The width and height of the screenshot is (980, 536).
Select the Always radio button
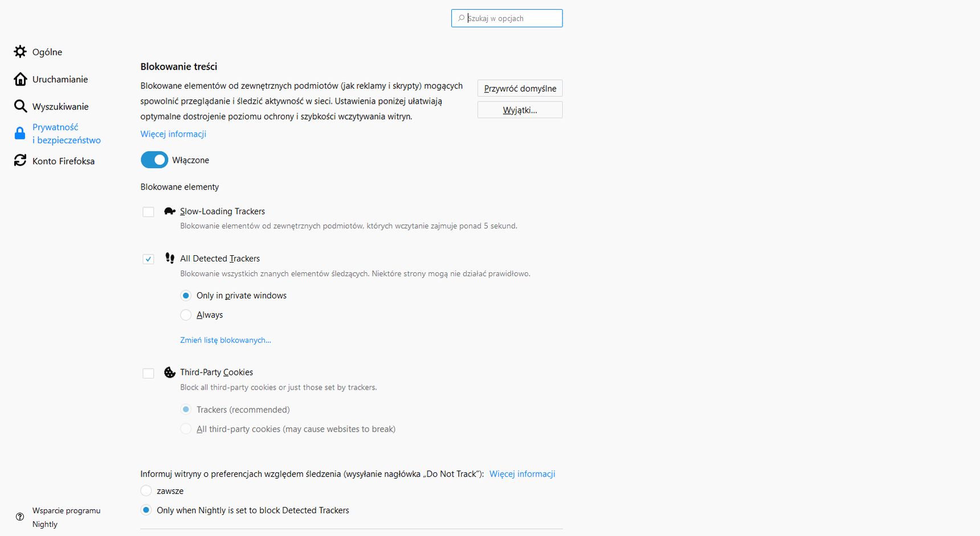click(x=186, y=315)
